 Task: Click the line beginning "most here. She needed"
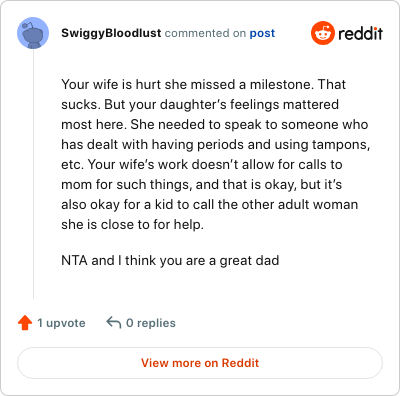click(x=215, y=124)
